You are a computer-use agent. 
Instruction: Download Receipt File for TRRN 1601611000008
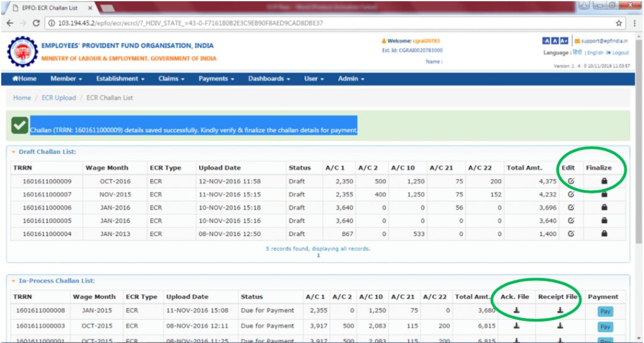560,310
